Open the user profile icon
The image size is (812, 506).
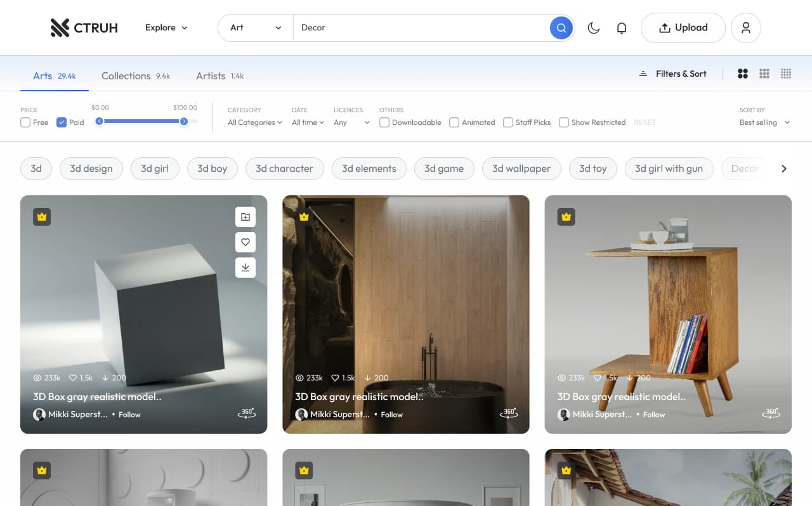click(746, 28)
